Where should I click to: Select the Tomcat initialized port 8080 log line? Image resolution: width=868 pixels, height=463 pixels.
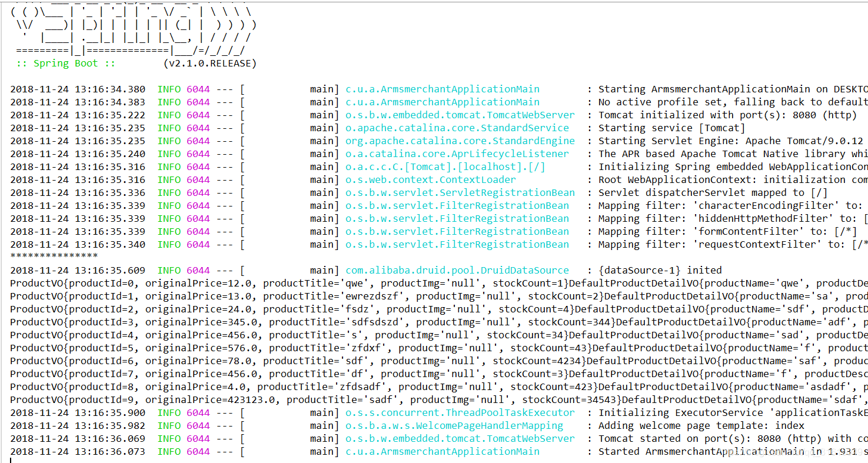[x=706, y=115]
